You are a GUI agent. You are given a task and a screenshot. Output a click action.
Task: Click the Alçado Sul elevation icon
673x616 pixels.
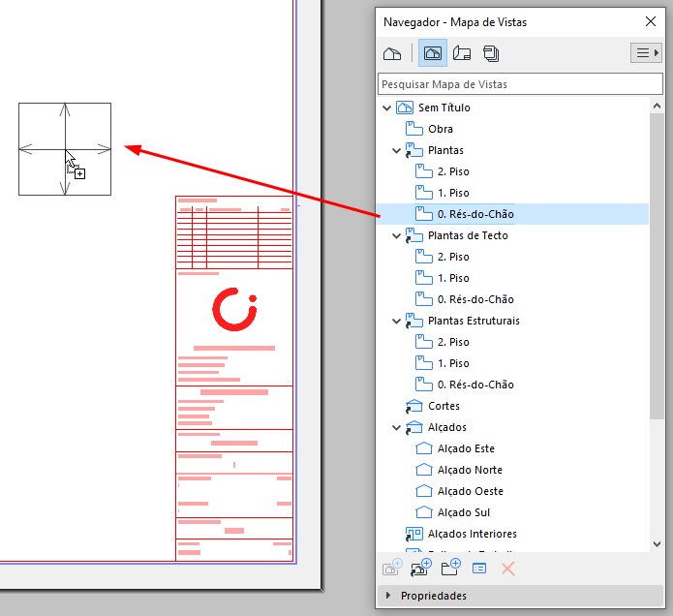(x=424, y=512)
